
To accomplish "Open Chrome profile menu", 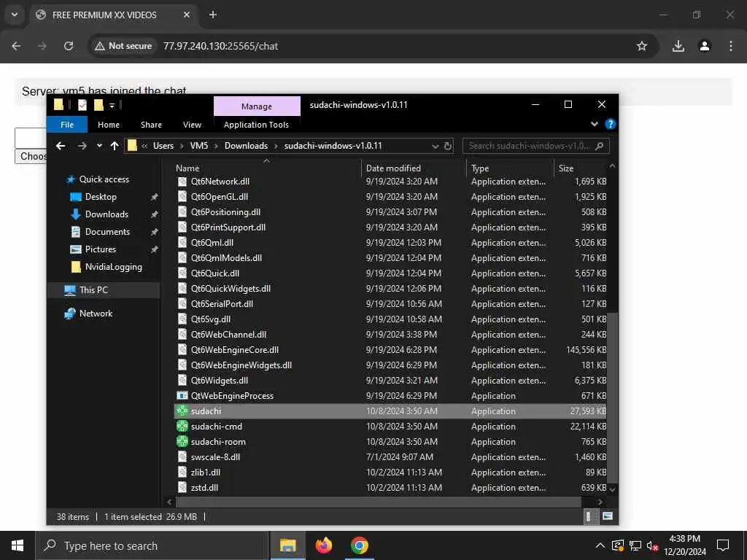I will pos(705,46).
